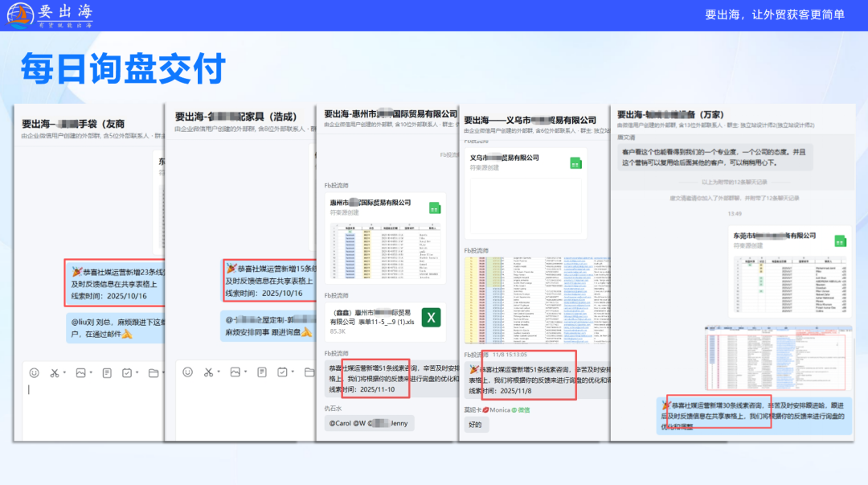Click message 恭喜社媒运营新增15条

(269, 281)
